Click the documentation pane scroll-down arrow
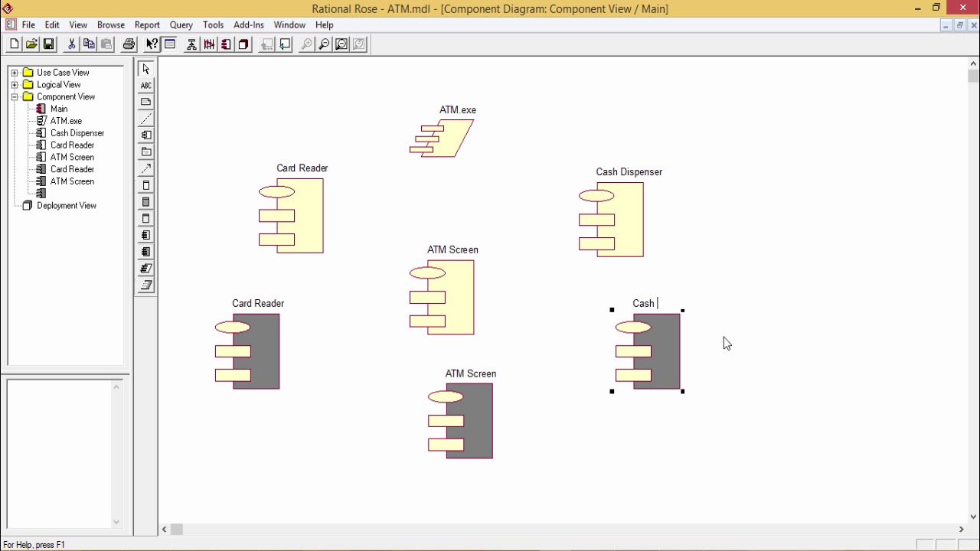Screen dimensions: 980x551 coord(116,522)
